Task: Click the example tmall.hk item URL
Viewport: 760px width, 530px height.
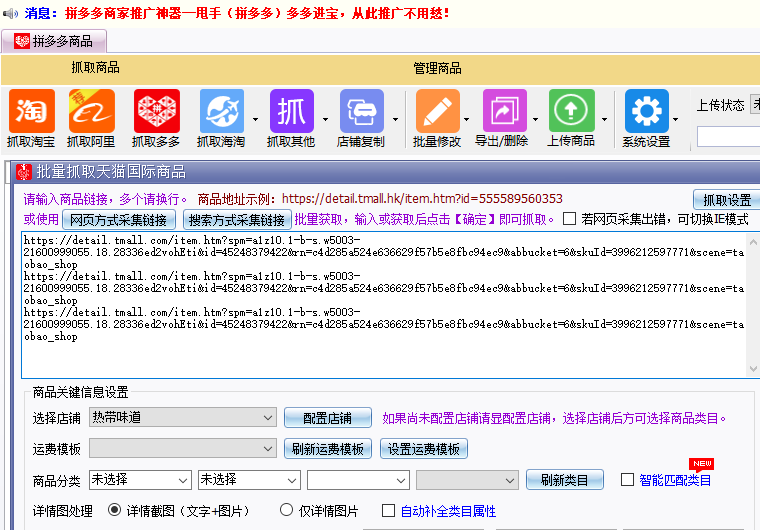Action: pyautogui.click(x=422, y=199)
